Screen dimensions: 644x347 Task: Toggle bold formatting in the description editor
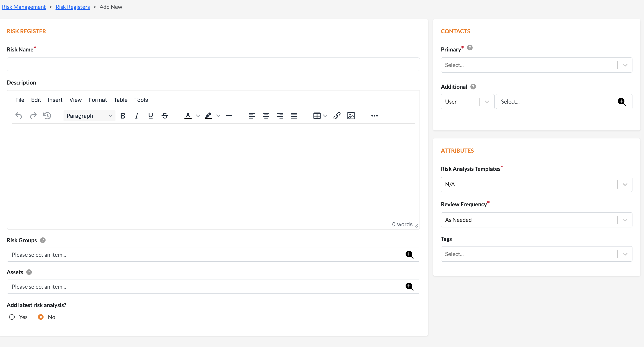click(123, 116)
